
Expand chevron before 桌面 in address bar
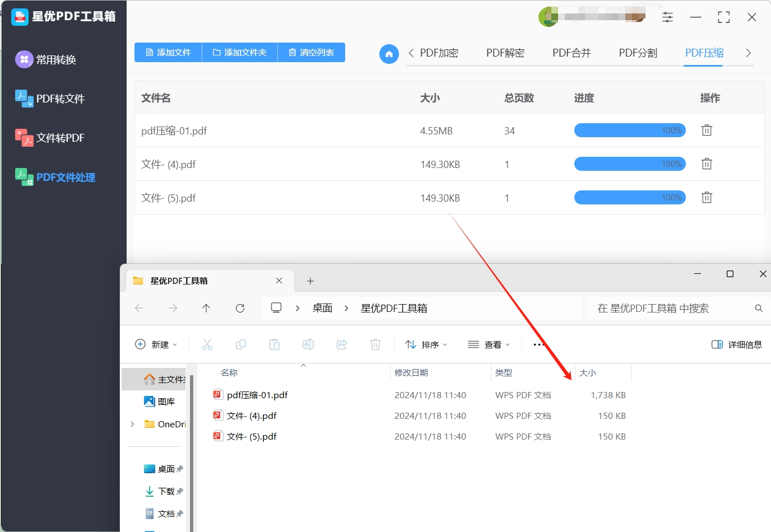(x=298, y=308)
